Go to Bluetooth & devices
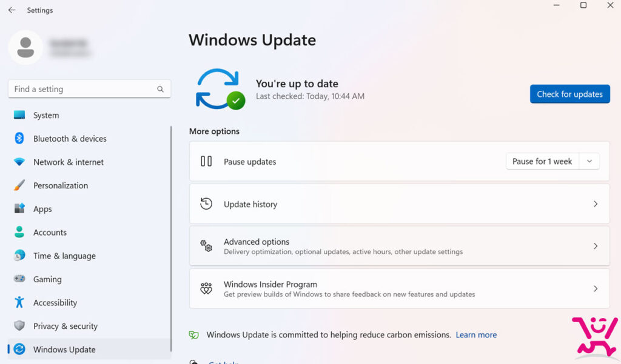Viewport: 621px width, 364px height. click(89, 139)
